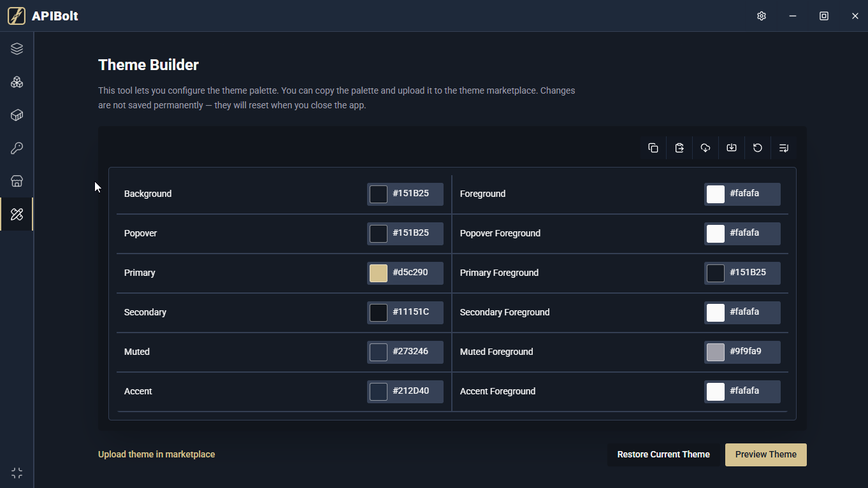Open the Primary gold color swatch
This screenshot has width=868, height=488.
[x=379, y=273]
